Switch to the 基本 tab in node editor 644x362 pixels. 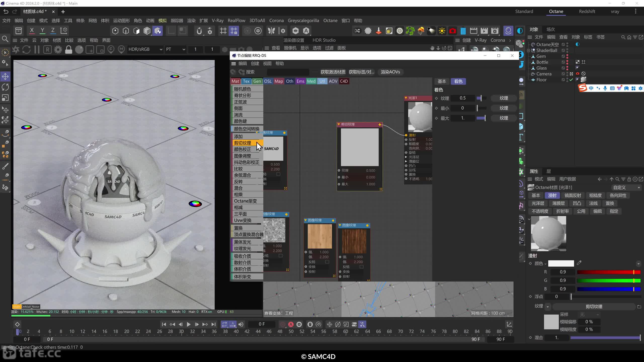click(x=442, y=81)
